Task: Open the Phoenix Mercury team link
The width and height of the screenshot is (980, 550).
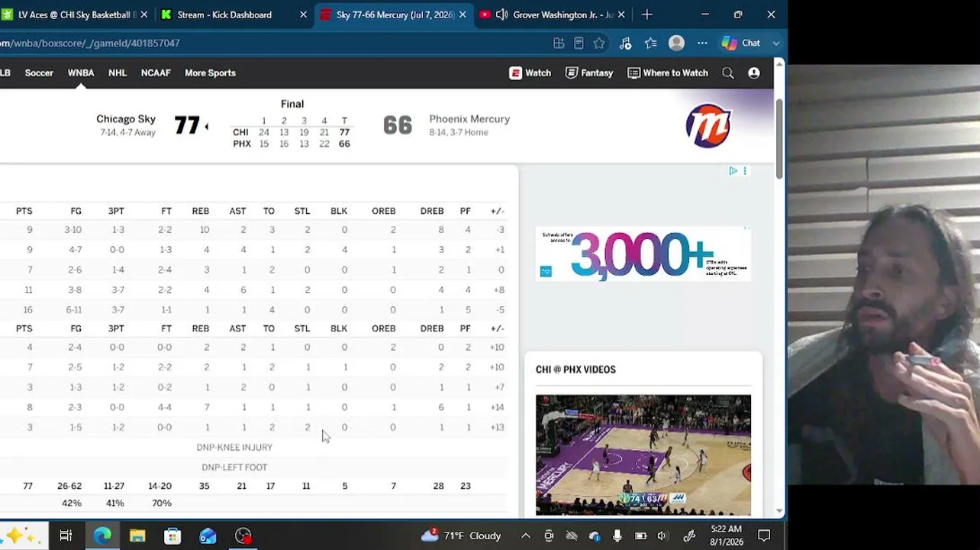Action: tap(469, 119)
